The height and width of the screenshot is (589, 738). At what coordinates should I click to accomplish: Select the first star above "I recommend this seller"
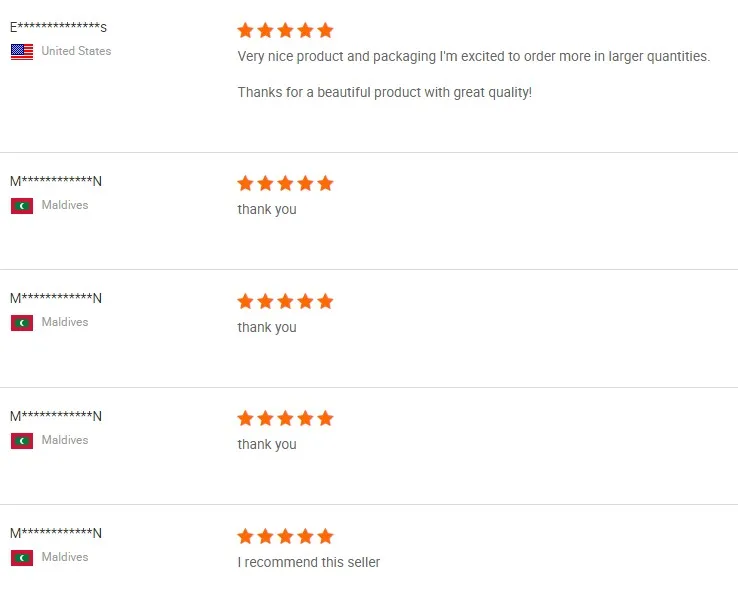(246, 537)
